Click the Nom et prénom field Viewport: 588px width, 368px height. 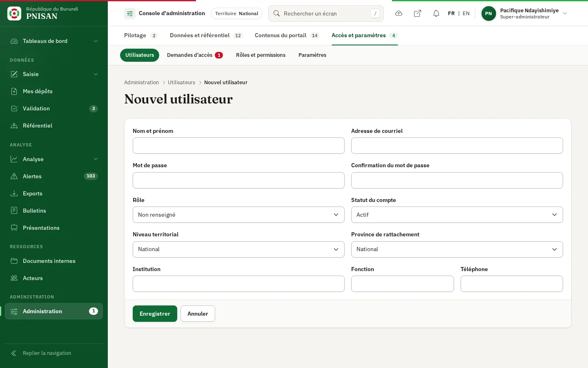point(238,146)
